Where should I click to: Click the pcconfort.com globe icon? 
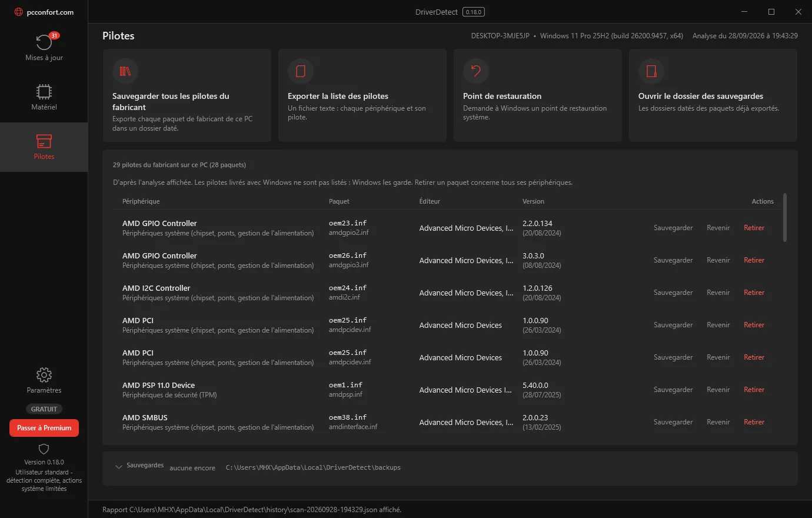[x=19, y=12]
